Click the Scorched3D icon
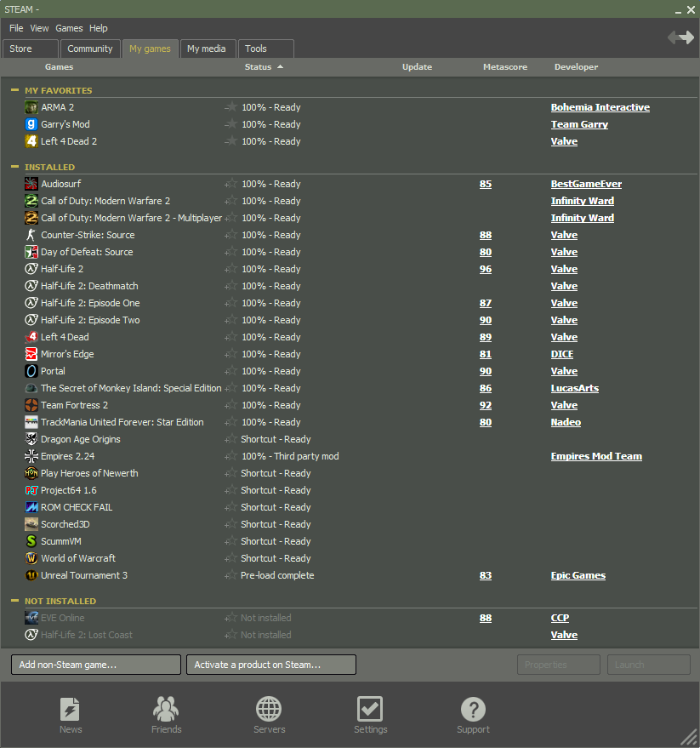Viewport: 700px width, 748px height. pyautogui.click(x=31, y=524)
